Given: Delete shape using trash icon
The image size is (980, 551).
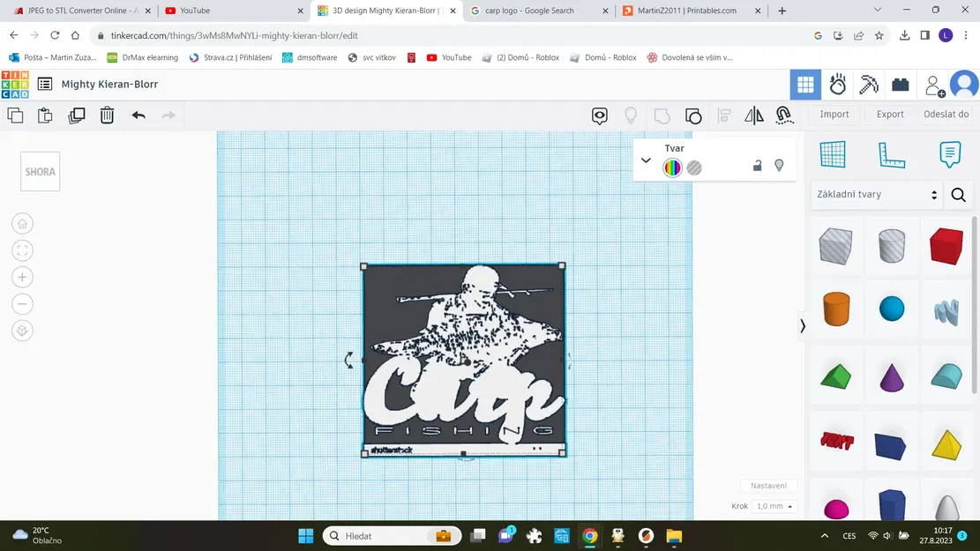Looking at the screenshot, I should 107,115.
